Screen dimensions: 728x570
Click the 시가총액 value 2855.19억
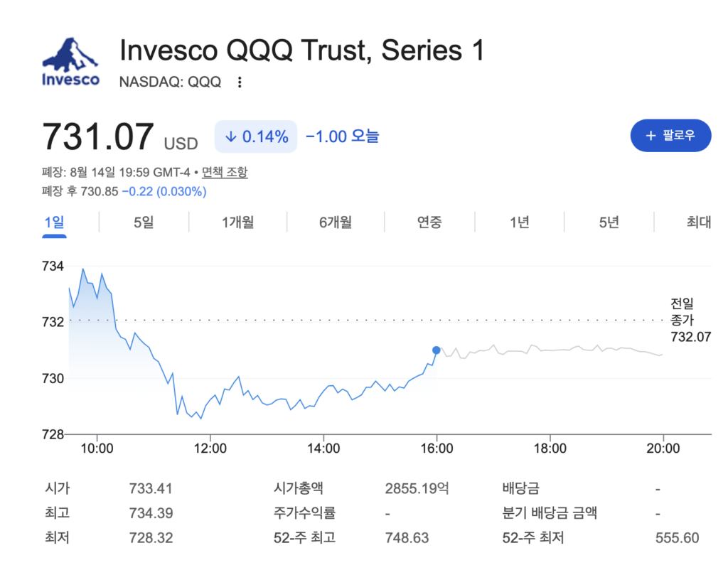pyautogui.click(x=417, y=488)
